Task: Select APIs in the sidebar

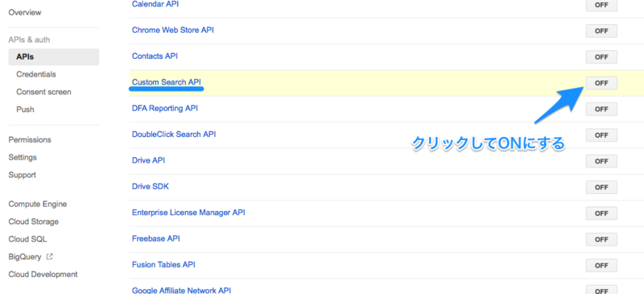Action: (x=53, y=56)
